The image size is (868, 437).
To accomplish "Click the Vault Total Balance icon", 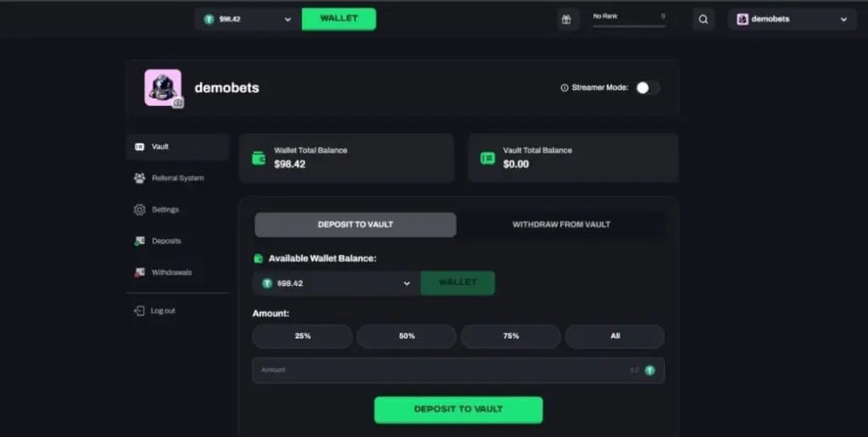I will 487,159.
